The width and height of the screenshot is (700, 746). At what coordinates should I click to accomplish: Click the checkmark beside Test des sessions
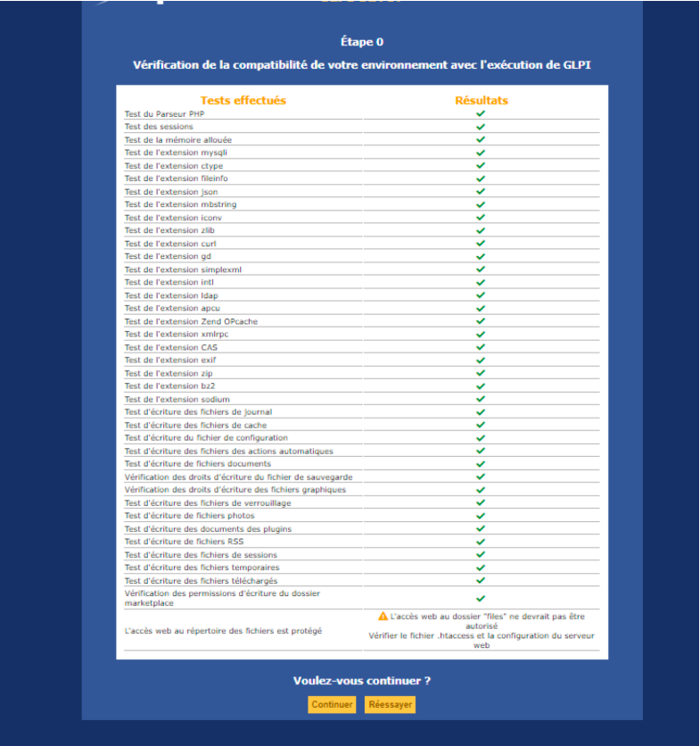(481, 127)
